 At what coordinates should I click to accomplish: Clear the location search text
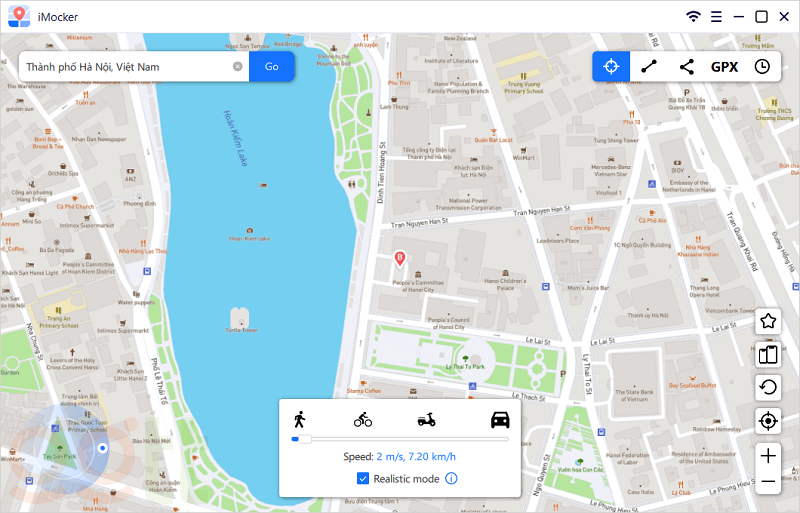pos(238,67)
